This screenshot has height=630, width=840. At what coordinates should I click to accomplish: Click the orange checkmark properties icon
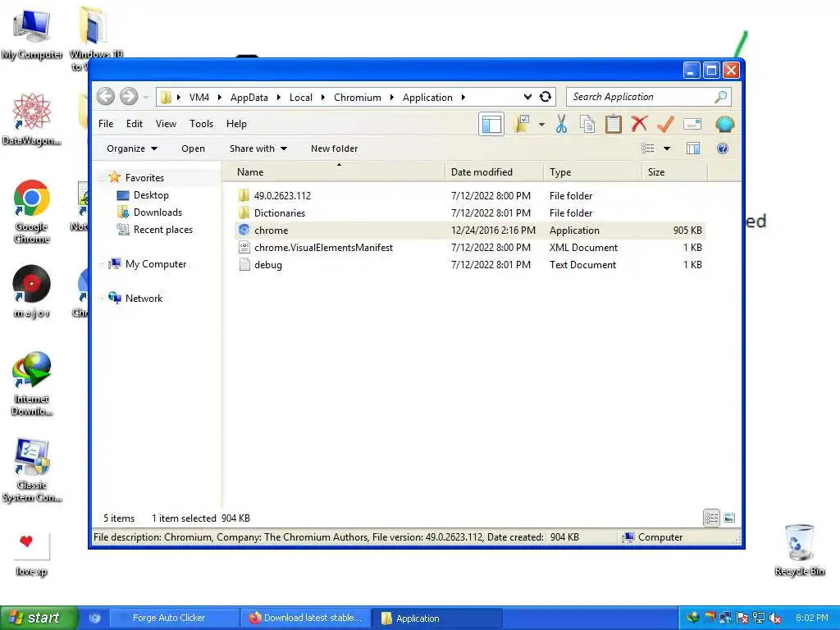point(665,125)
